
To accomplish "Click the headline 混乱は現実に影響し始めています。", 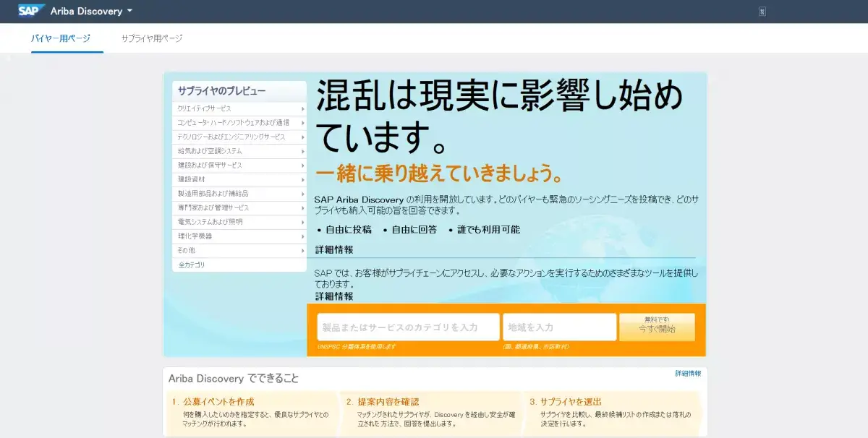I will (x=499, y=116).
